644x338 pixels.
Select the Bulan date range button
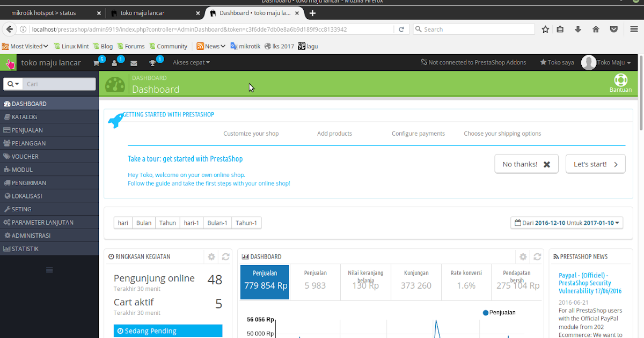(x=144, y=223)
